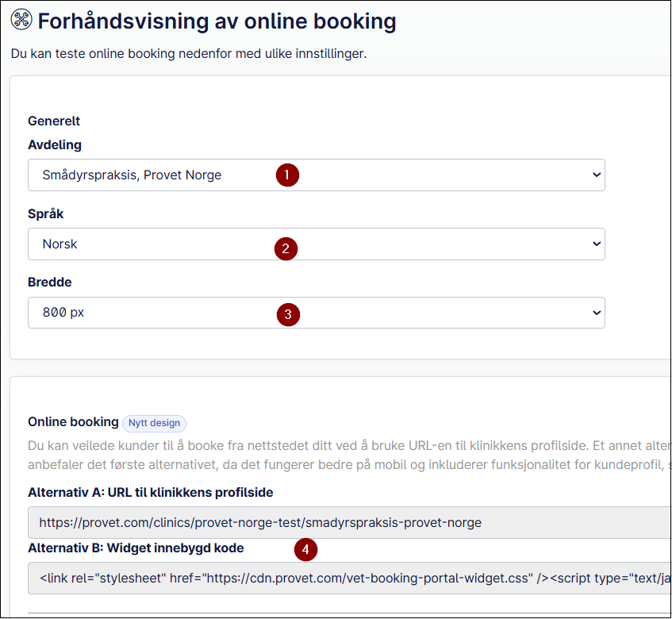Viewport: 672px width, 619px height.
Task: Click the wrench tools icon beside heading
Action: (x=21, y=20)
